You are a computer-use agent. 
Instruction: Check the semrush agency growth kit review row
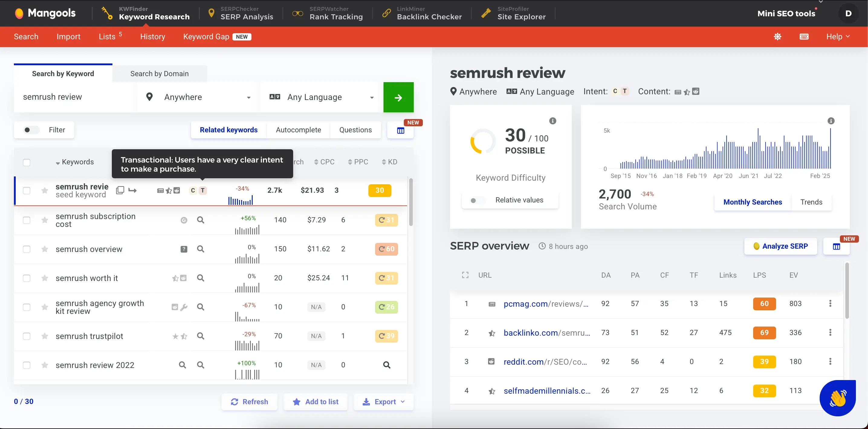(27, 307)
